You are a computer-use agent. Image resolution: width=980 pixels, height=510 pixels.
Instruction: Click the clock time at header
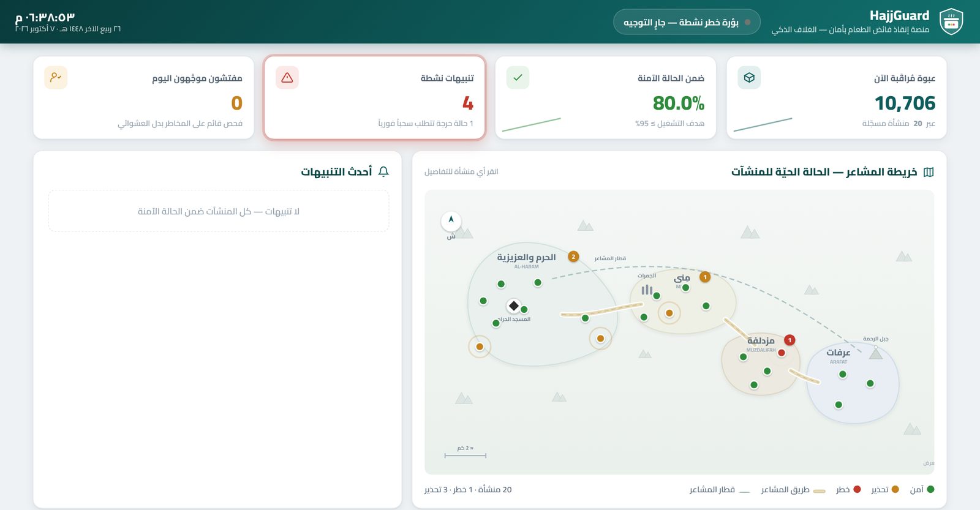coord(45,17)
